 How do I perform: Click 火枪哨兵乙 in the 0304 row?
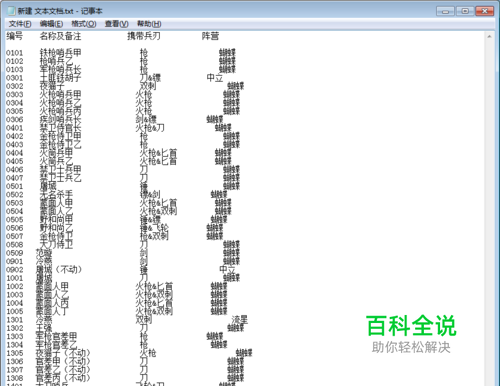point(60,103)
